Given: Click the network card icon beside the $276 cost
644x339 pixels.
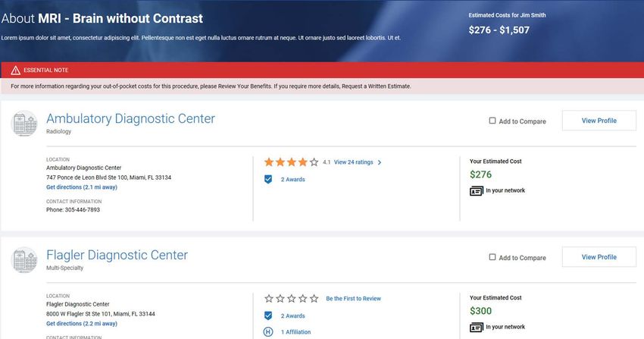Looking at the screenshot, I should coord(477,191).
